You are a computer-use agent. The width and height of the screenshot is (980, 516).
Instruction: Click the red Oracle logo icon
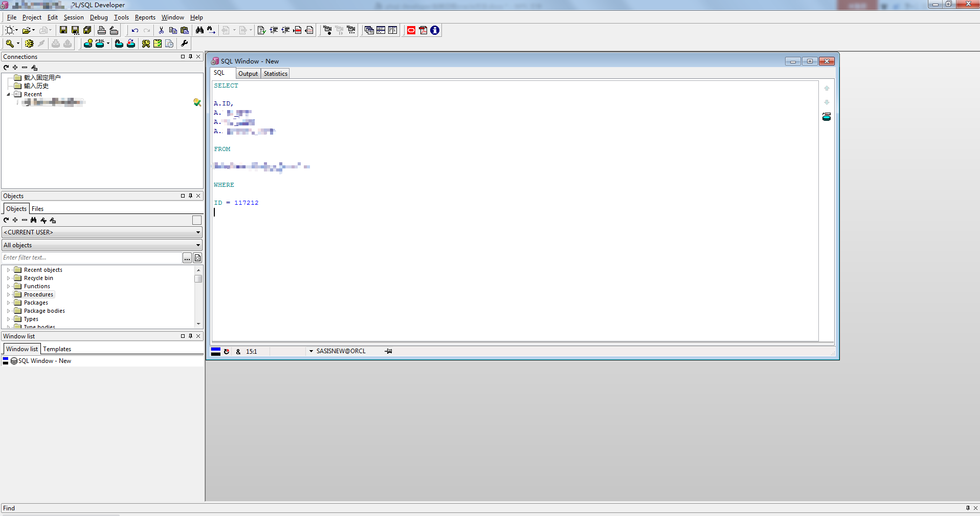click(411, 30)
